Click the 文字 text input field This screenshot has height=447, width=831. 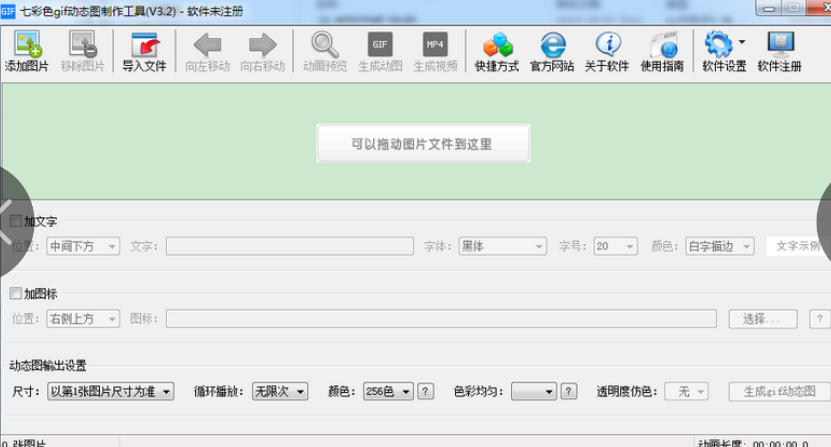pyautogui.click(x=289, y=246)
